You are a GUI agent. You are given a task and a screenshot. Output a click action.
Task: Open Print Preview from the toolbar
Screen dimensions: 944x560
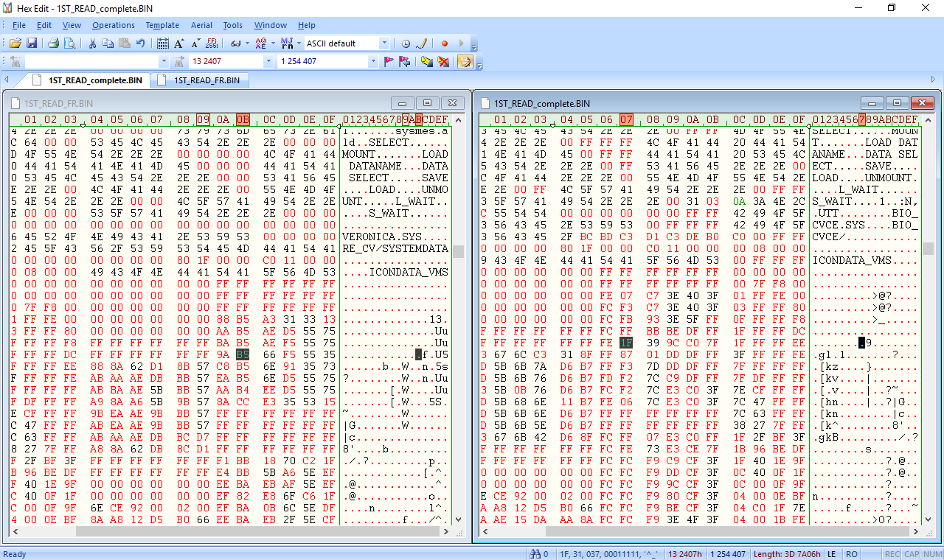tap(70, 43)
